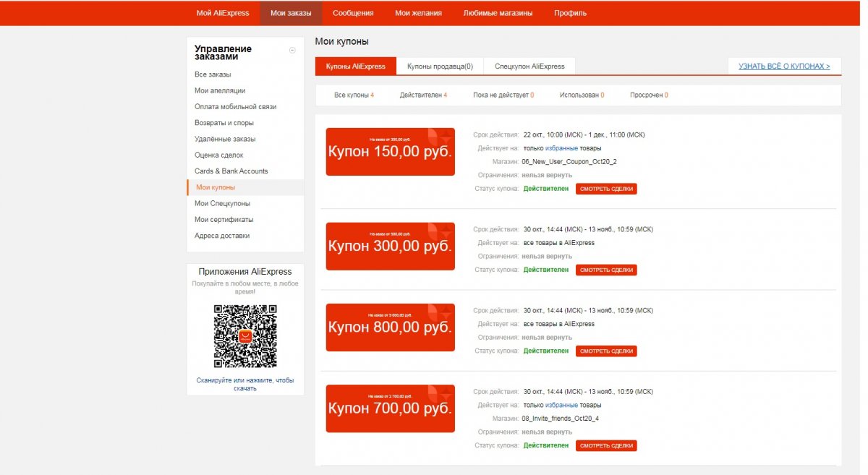Click the Купон 800,00 руб. coupon card
This screenshot has height=475, width=868.
pos(391,328)
